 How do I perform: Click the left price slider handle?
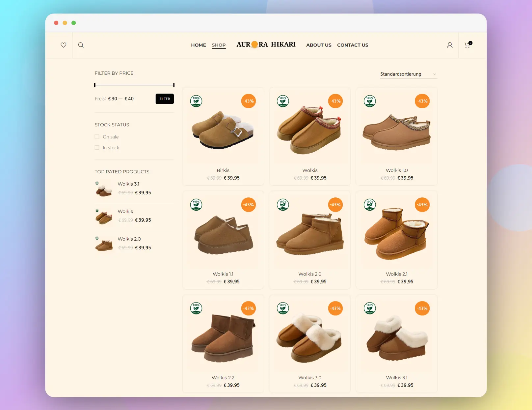[x=95, y=85]
